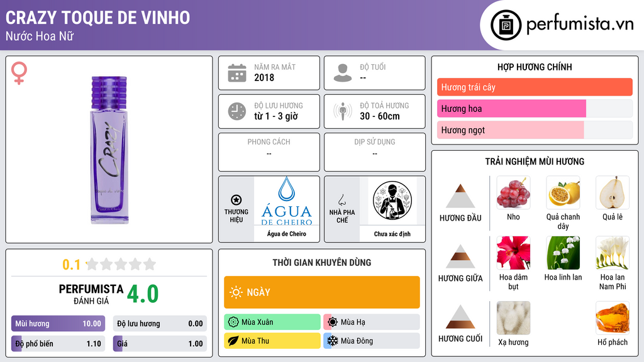Open the Xạ hương musk note image
644x362 pixels.
513,318
